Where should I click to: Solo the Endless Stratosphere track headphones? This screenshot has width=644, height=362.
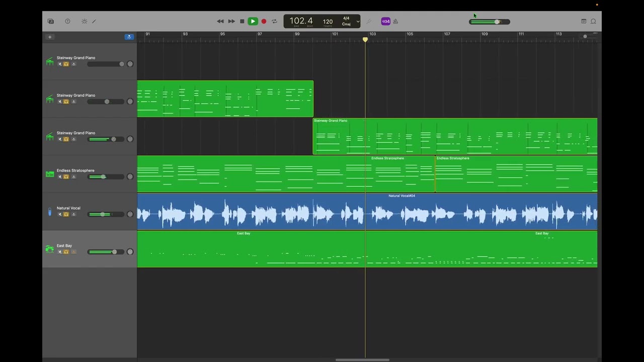[x=66, y=176]
